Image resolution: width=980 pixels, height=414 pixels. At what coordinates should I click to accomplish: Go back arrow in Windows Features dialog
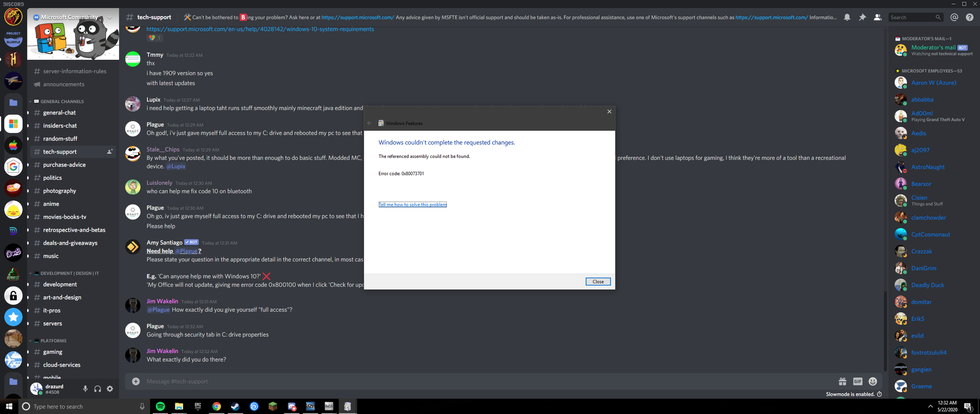point(369,123)
